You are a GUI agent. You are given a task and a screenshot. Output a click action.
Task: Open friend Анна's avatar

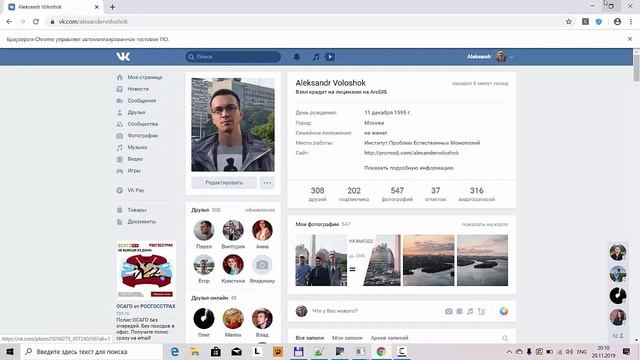point(262,230)
